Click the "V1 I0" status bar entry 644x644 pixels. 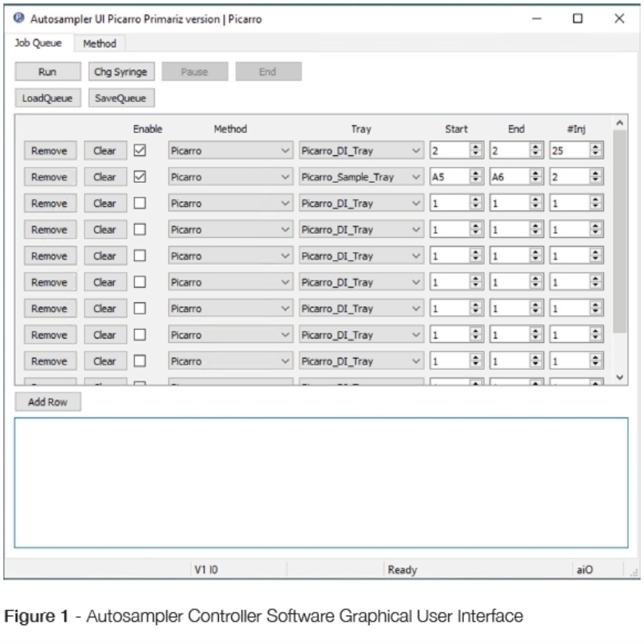206,570
